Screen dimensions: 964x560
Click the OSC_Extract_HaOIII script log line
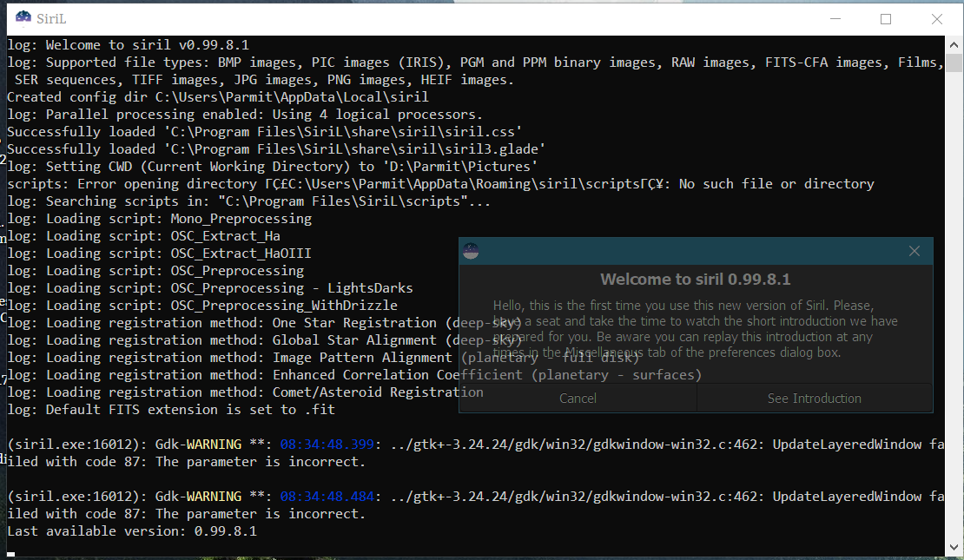[160, 254]
